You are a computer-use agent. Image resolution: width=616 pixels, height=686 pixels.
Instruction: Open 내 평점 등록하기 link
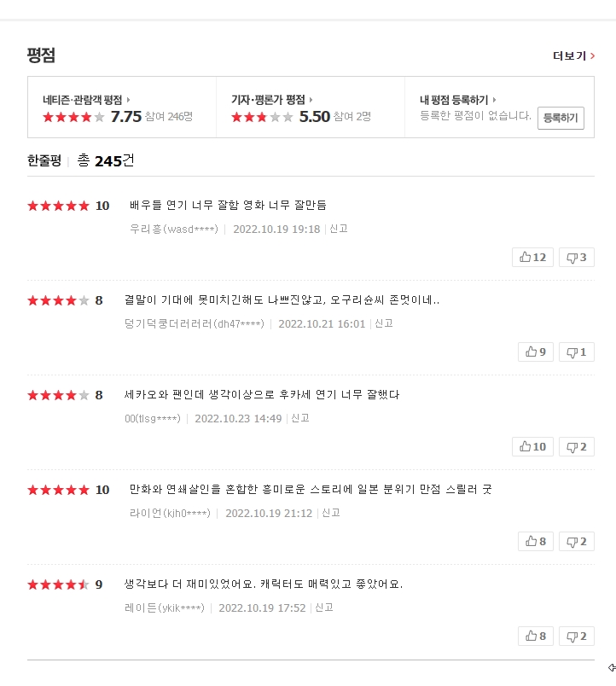(457, 100)
